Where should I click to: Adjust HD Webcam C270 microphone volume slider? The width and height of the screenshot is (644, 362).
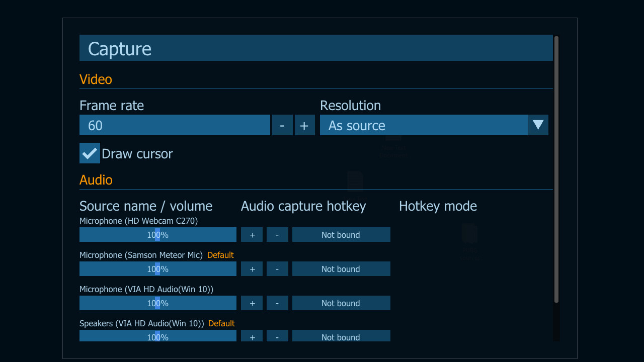pos(157,235)
